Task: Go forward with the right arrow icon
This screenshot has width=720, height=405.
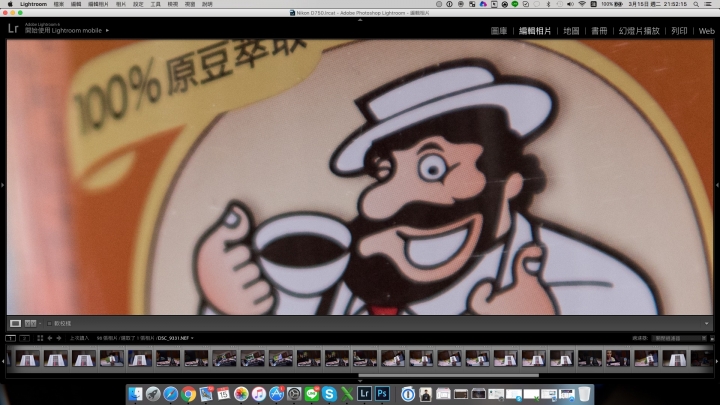Action: (59, 338)
